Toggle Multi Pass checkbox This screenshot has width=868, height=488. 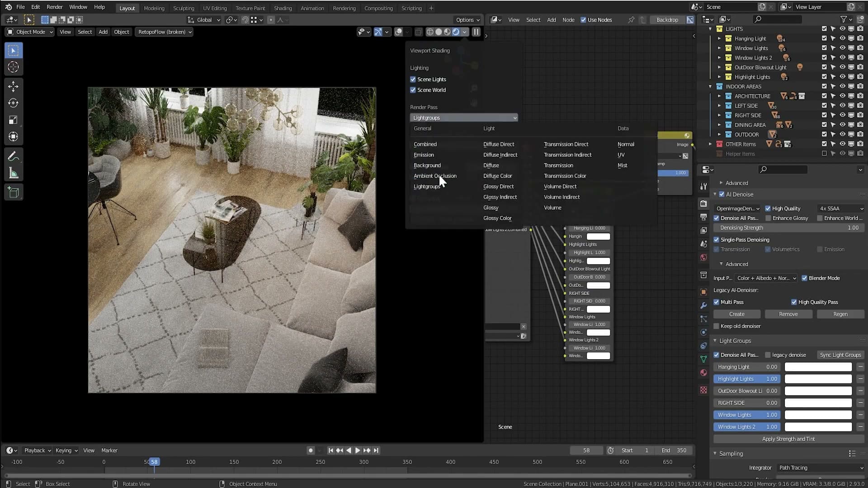(x=716, y=302)
